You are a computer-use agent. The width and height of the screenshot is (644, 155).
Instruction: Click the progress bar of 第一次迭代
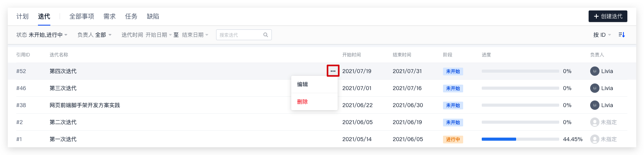pyautogui.click(x=520, y=139)
